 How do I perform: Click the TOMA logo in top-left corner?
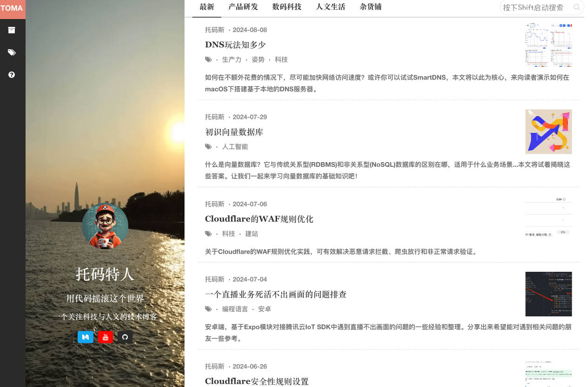coord(13,8)
